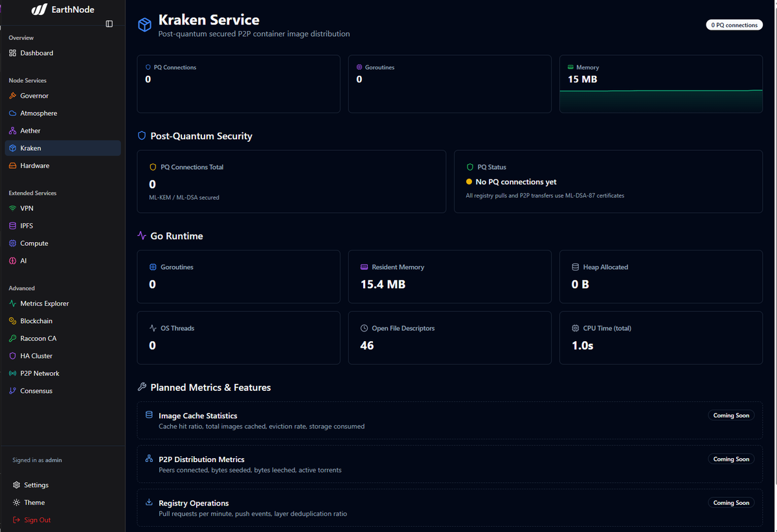The image size is (777, 532).
Task: Click the PQ Connections Total card
Action: (291, 182)
